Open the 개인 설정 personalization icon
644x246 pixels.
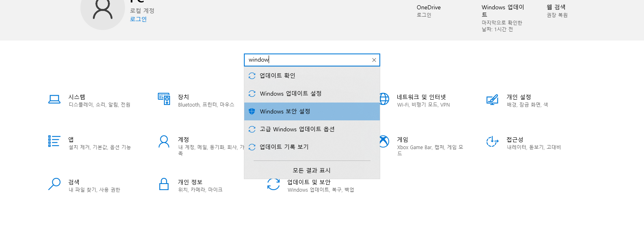(x=492, y=99)
